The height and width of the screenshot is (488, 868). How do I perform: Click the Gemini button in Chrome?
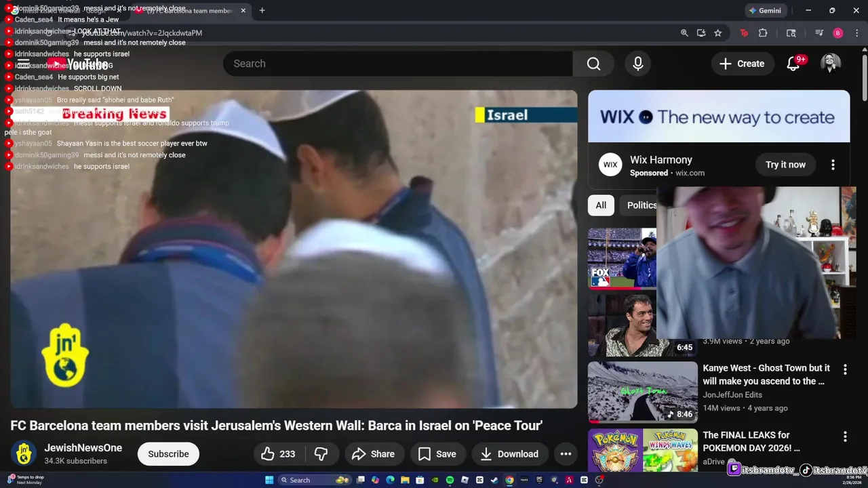tap(765, 10)
